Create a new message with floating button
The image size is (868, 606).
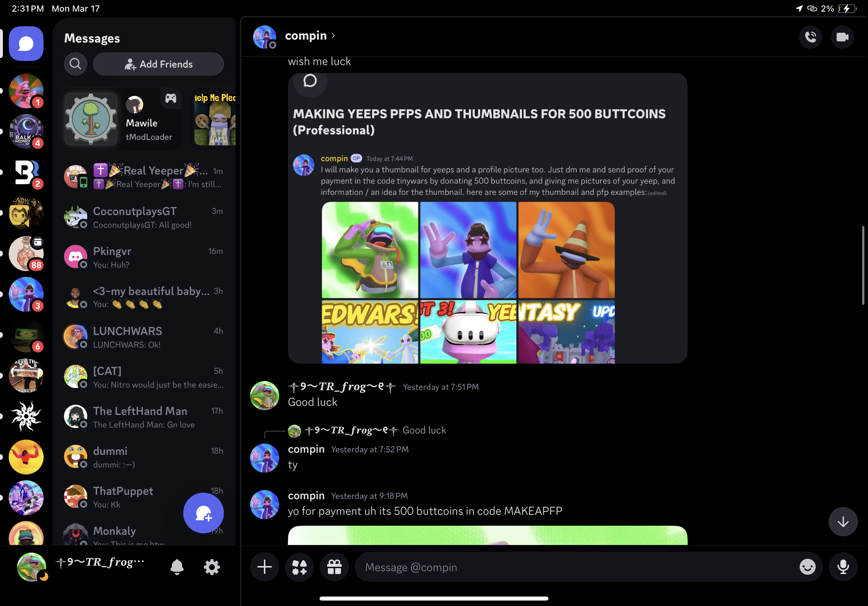point(204,513)
